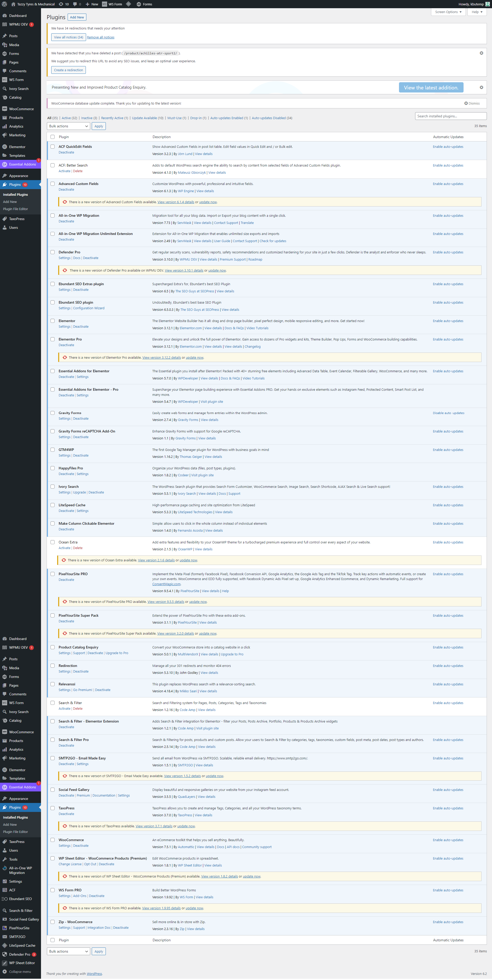The height and width of the screenshot is (980, 492).
Task: Click the WordPress logo in admin bar
Action: pyautogui.click(x=5, y=4)
